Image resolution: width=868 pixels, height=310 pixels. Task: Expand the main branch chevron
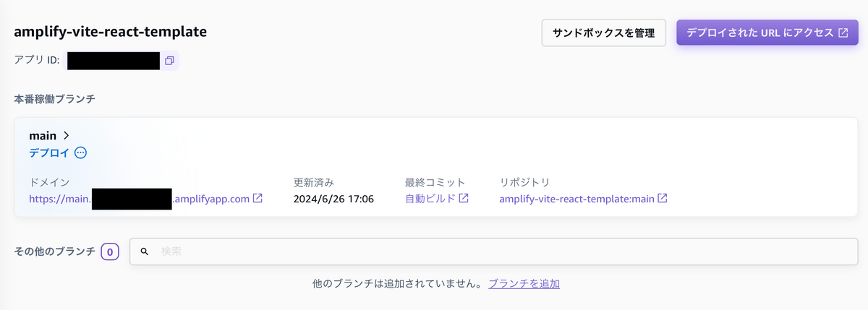[x=66, y=135]
